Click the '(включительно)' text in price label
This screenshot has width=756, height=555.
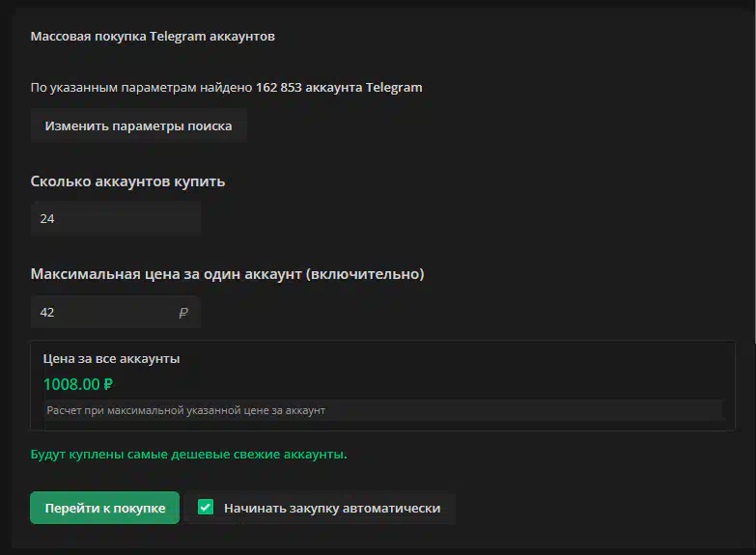click(x=365, y=274)
